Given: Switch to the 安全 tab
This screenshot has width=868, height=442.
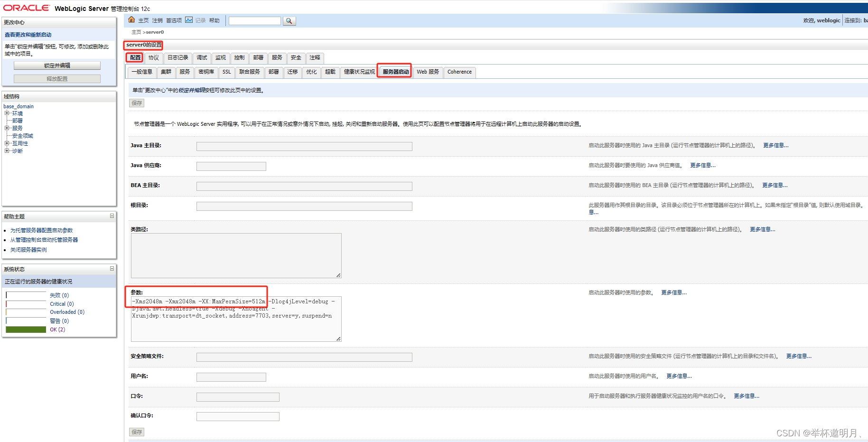Looking at the screenshot, I should [x=296, y=58].
